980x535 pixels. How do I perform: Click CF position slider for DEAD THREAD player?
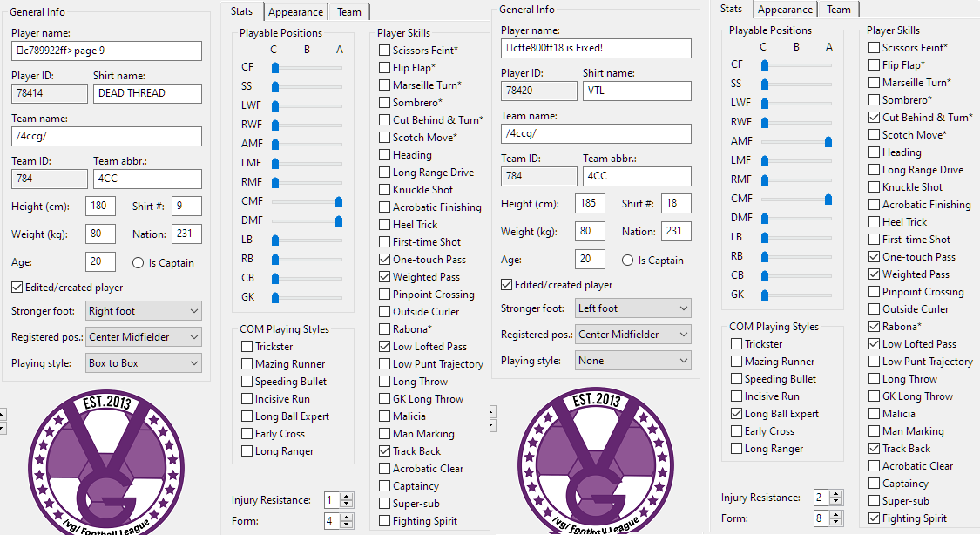pos(307,67)
